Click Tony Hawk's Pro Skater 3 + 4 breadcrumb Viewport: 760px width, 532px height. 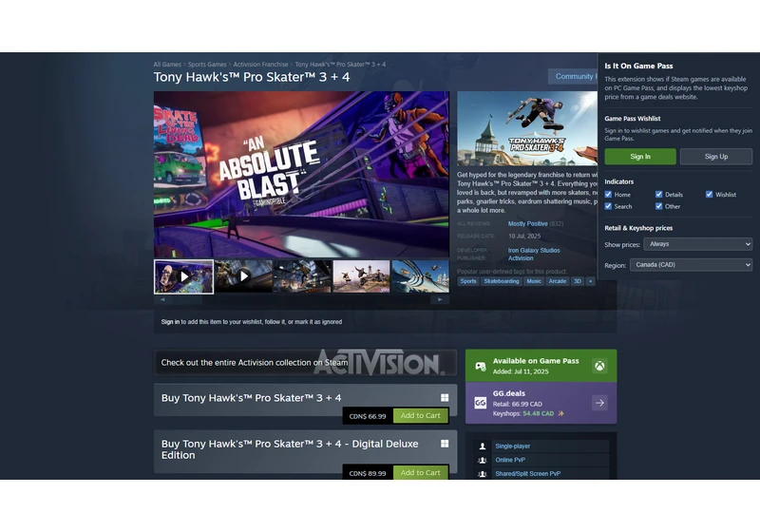(x=340, y=65)
